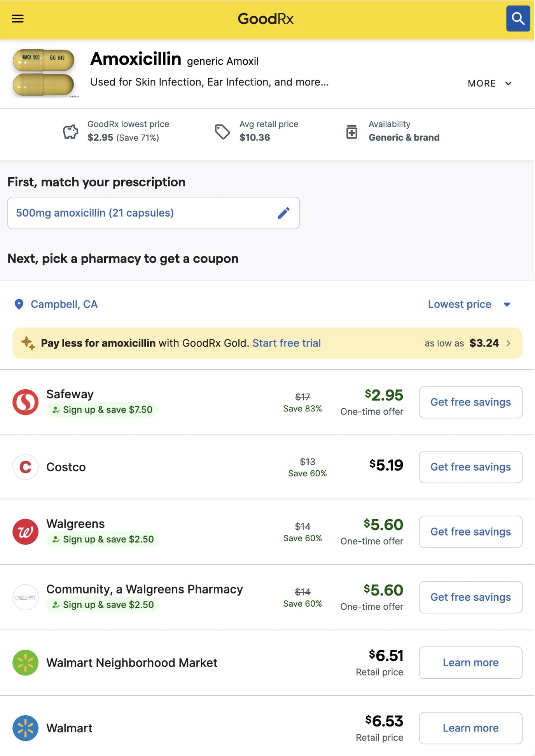Get free savings for Costco
This screenshot has height=756, width=535.
pyautogui.click(x=470, y=467)
